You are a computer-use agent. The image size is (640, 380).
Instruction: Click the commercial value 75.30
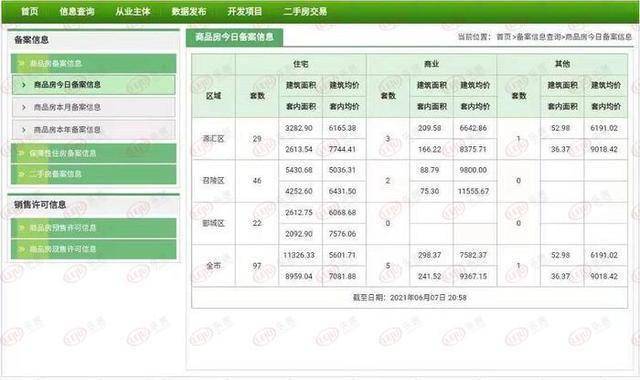click(430, 191)
